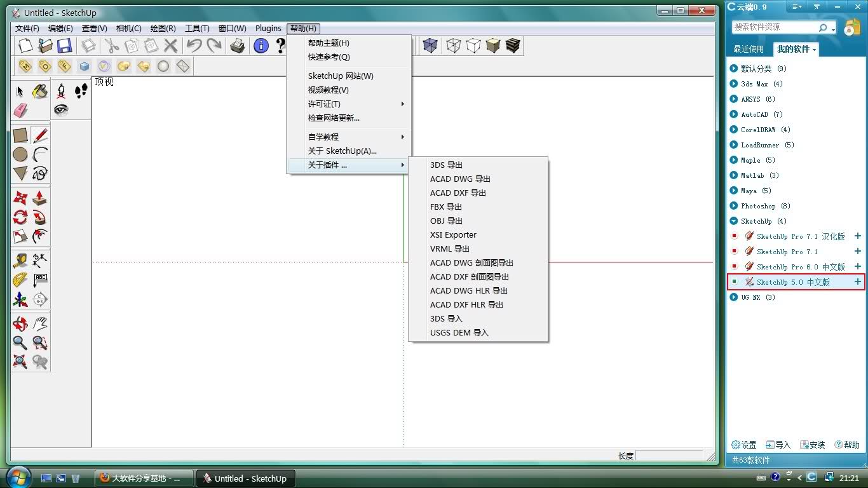Open the 文件(F) menu
This screenshot has height=488, width=868.
pos(27,29)
